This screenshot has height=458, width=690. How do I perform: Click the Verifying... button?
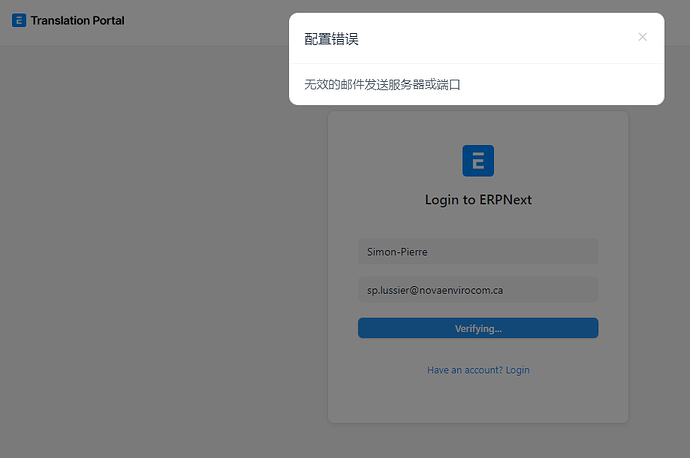pos(478,328)
